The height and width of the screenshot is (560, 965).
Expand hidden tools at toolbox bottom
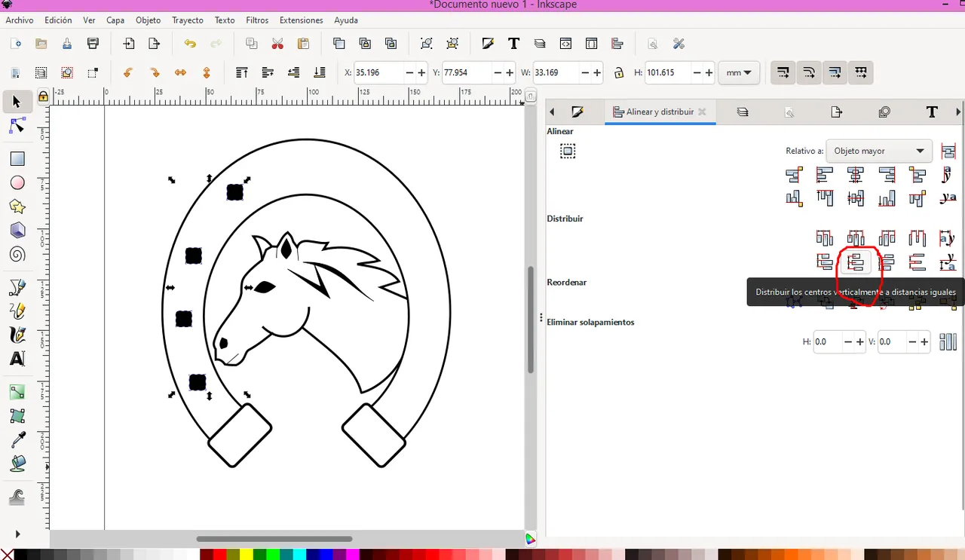[17, 534]
